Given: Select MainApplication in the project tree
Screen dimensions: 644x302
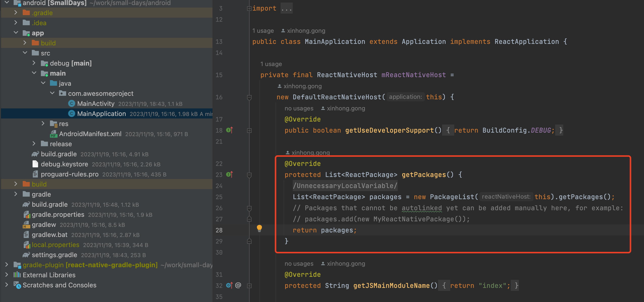Looking at the screenshot, I should (101, 113).
